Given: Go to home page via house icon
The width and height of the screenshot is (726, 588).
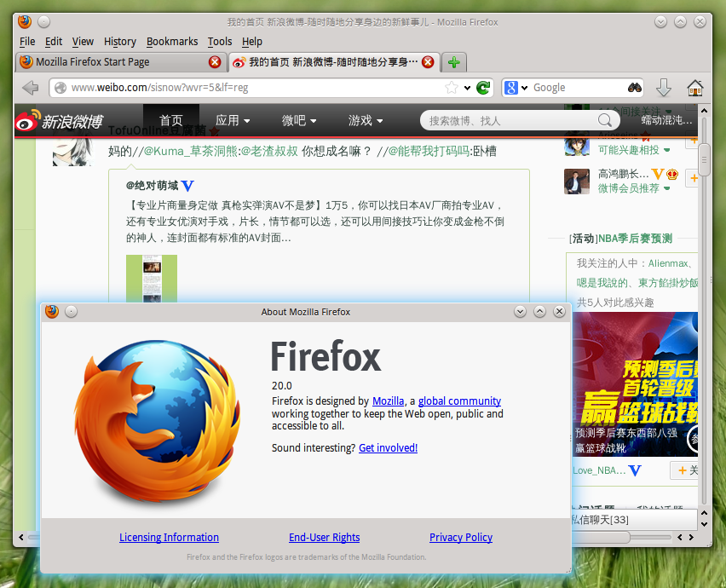Looking at the screenshot, I should pos(695,88).
